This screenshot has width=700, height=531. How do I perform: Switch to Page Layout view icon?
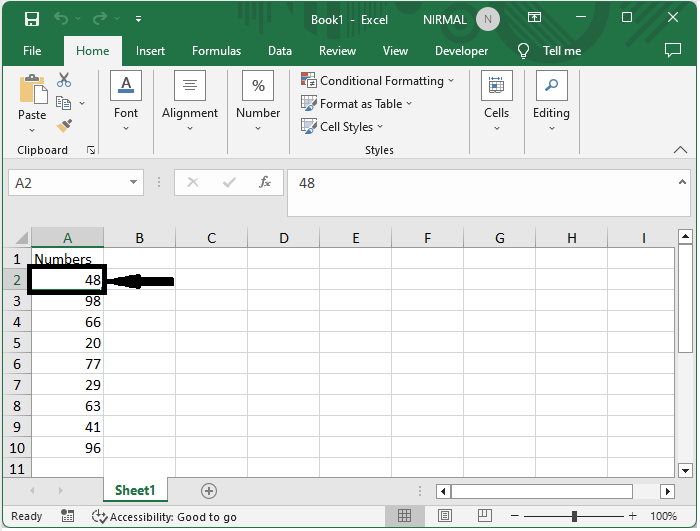click(x=444, y=516)
